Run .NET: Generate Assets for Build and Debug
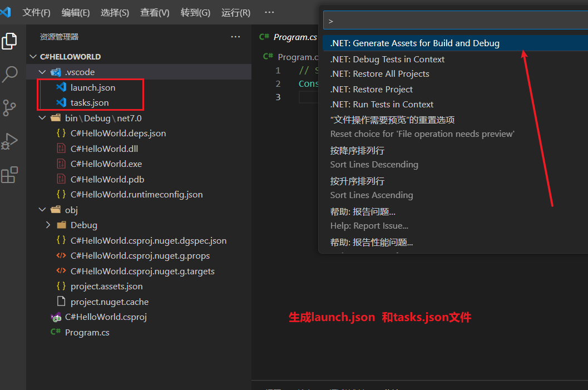 pos(455,43)
